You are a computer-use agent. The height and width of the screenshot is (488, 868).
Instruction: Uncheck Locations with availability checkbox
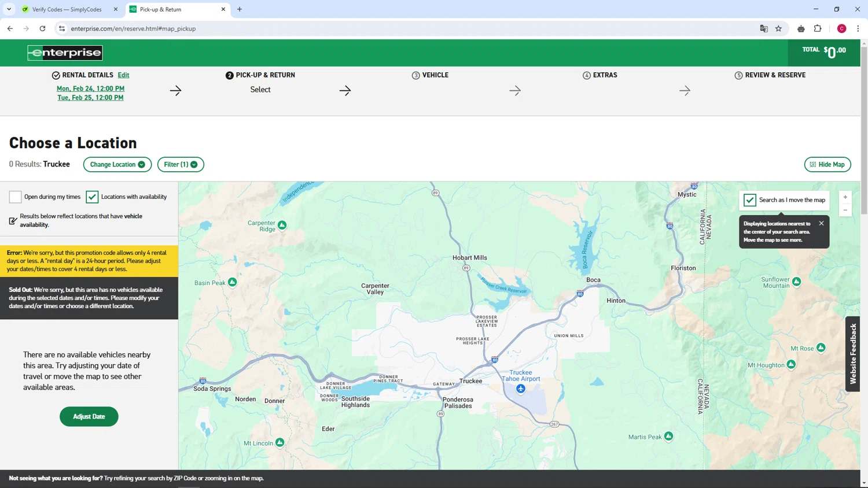[92, 197]
